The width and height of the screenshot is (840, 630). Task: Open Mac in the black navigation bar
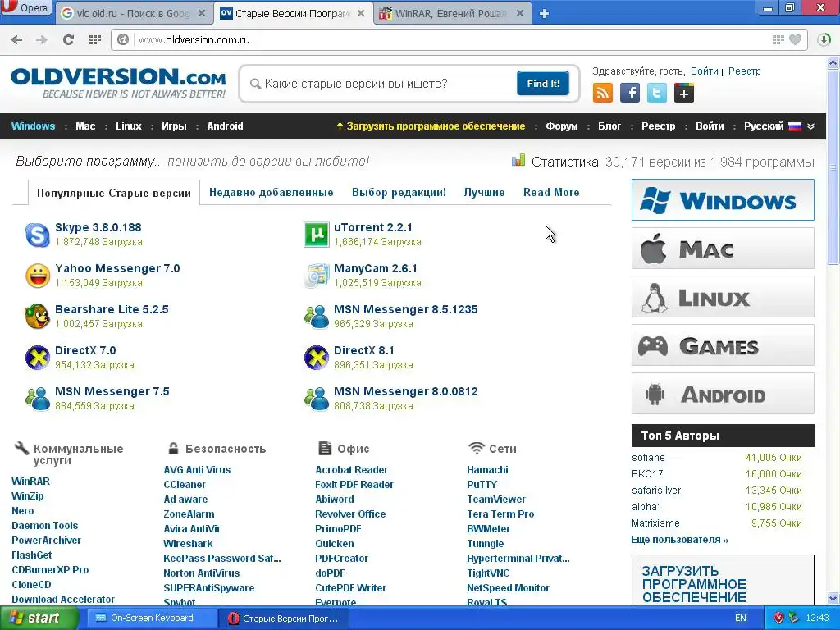coord(85,126)
